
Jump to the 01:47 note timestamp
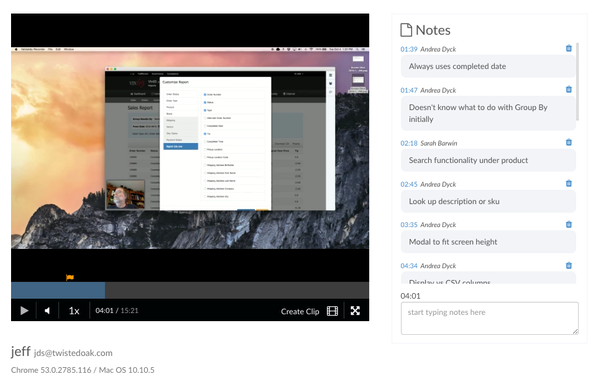coord(409,90)
